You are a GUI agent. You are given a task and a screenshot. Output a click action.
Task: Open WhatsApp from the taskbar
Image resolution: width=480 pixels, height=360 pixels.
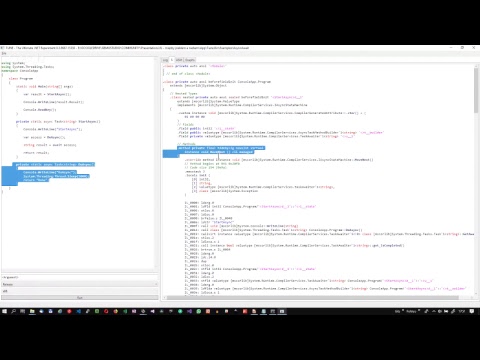coord(199,311)
